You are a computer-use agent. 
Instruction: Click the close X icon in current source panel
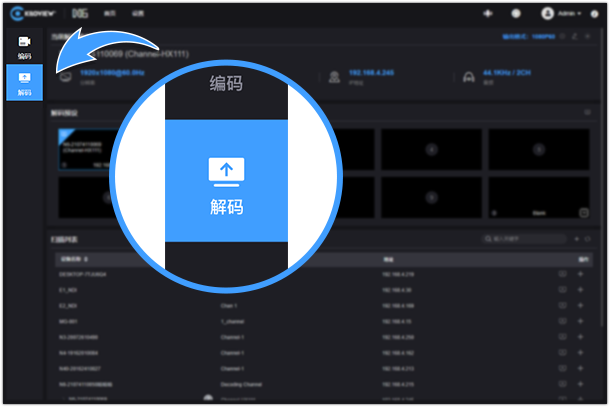pyautogui.click(x=588, y=36)
